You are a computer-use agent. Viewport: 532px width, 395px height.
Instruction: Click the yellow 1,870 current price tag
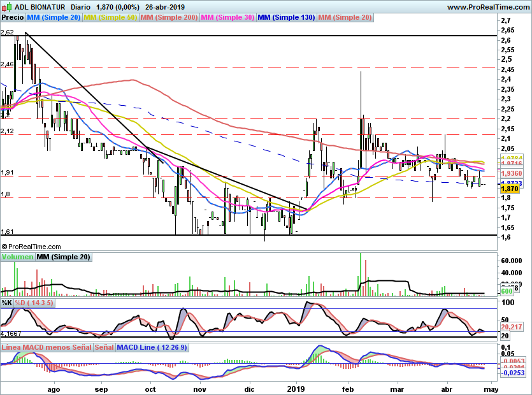pos(510,189)
